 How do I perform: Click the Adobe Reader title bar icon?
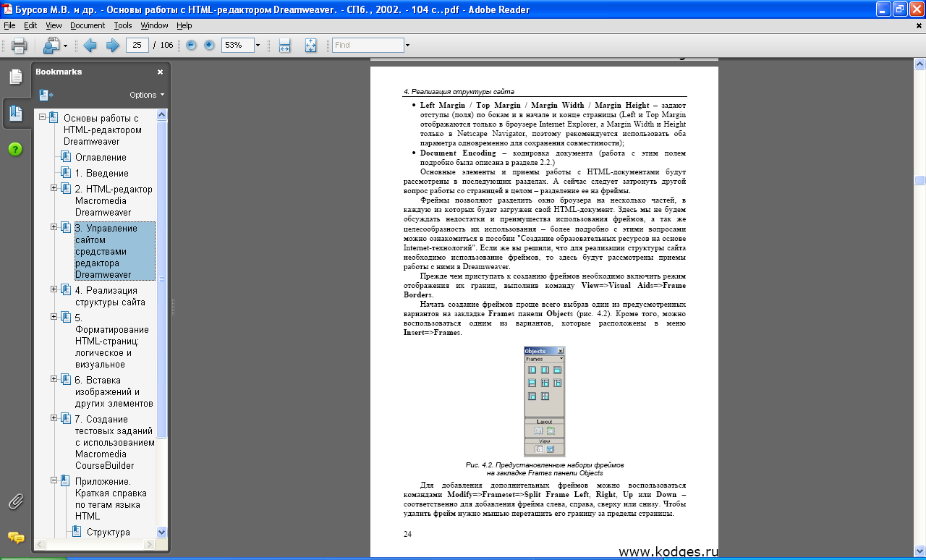click(8, 8)
